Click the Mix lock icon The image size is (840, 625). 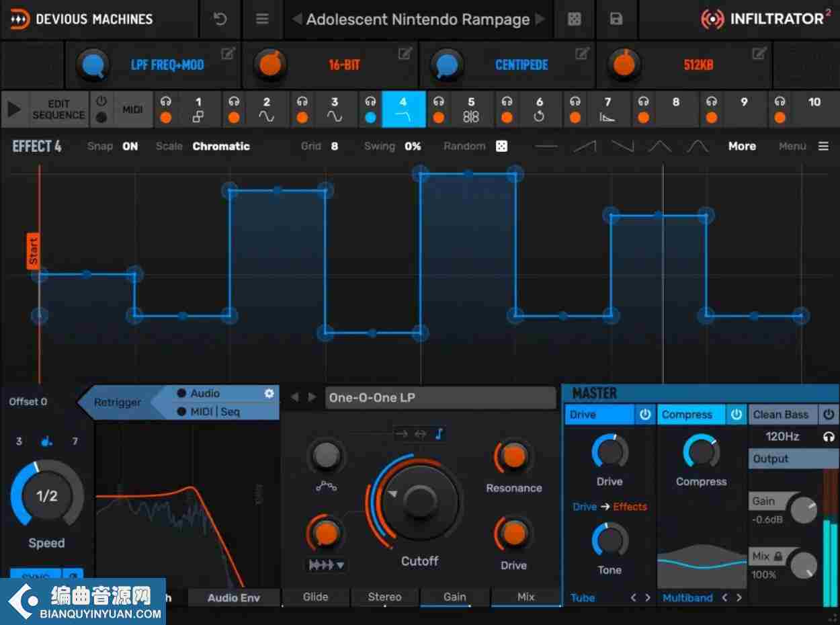click(779, 556)
